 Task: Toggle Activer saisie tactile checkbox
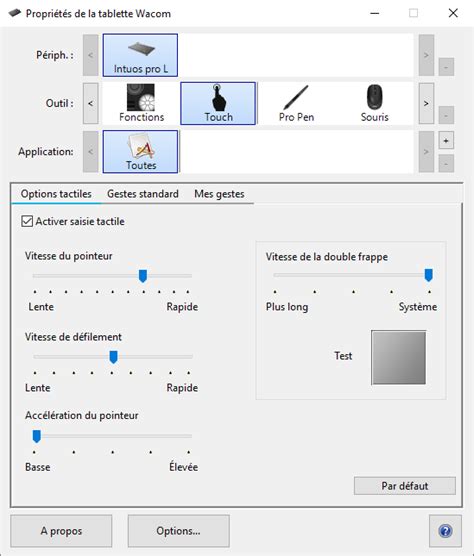click(x=27, y=221)
